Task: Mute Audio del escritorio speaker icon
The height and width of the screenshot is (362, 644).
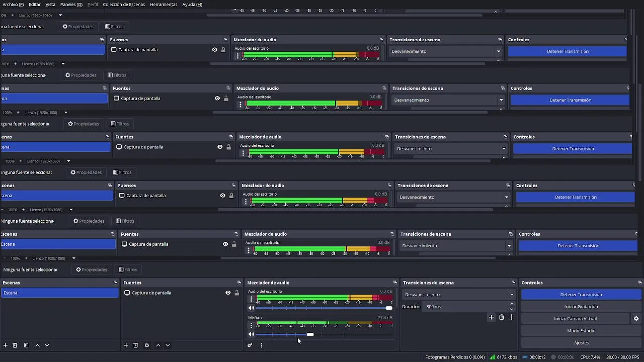Action: pos(251,308)
